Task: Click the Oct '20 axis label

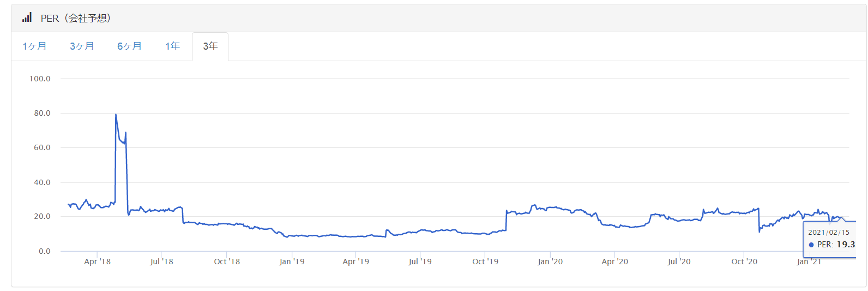Action: pos(744,262)
